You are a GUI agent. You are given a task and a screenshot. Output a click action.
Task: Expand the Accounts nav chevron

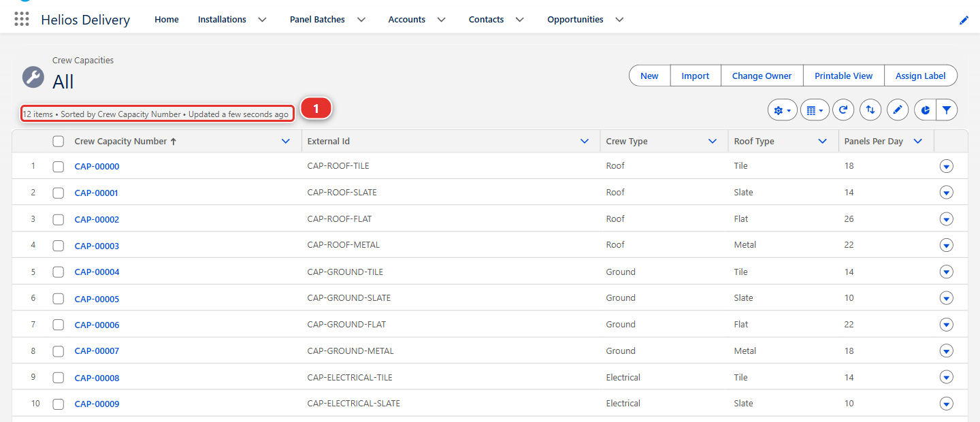tap(442, 20)
